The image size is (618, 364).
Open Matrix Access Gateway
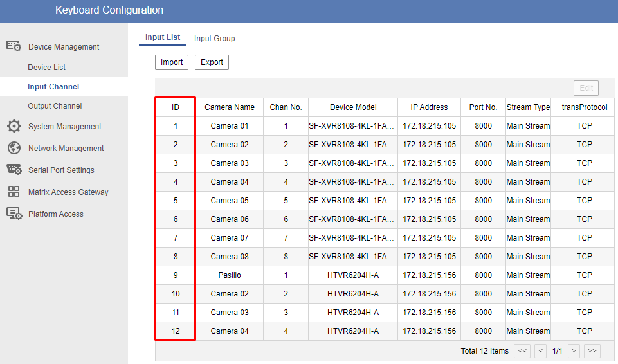[x=68, y=192]
